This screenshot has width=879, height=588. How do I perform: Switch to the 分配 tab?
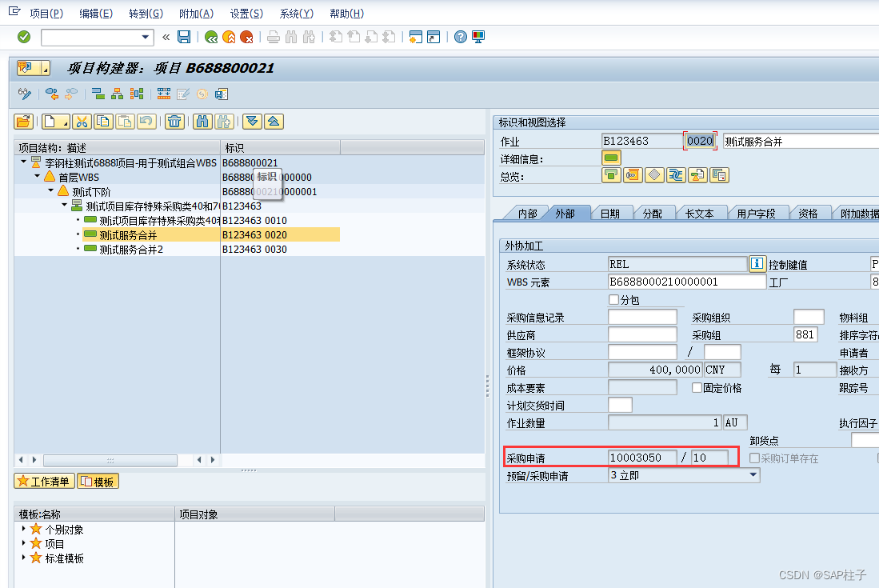point(653,214)
